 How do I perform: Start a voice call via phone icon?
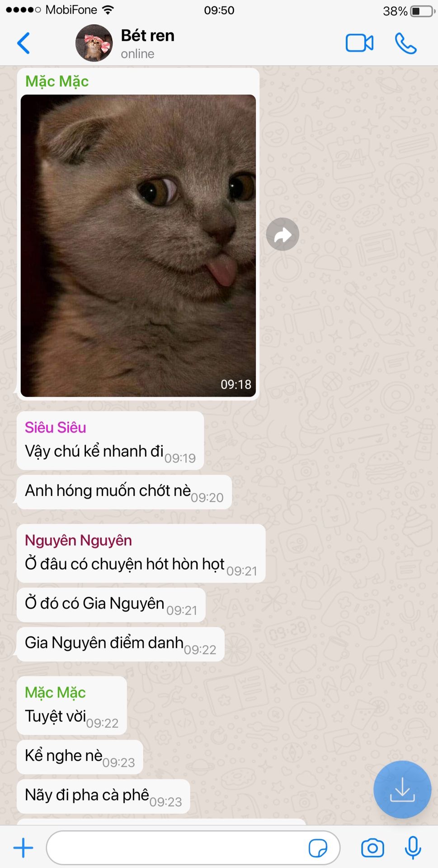(405, 43)
